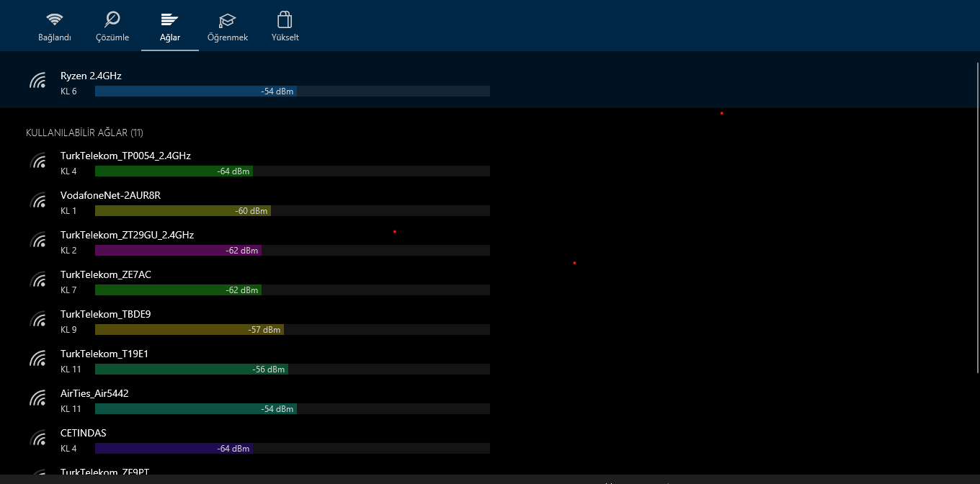Click the signal icon for AirTies_Air5442
The height and width of the screenshot is (484, 980).
click(x=38, y=398)
